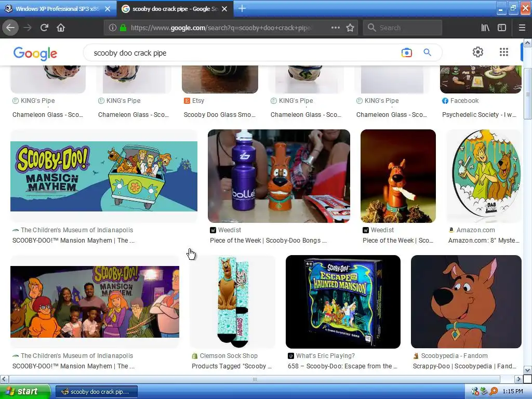Open the Scrappy-Doo cartoon image
The image size is (532, 399).
click(x=466, y=302)
